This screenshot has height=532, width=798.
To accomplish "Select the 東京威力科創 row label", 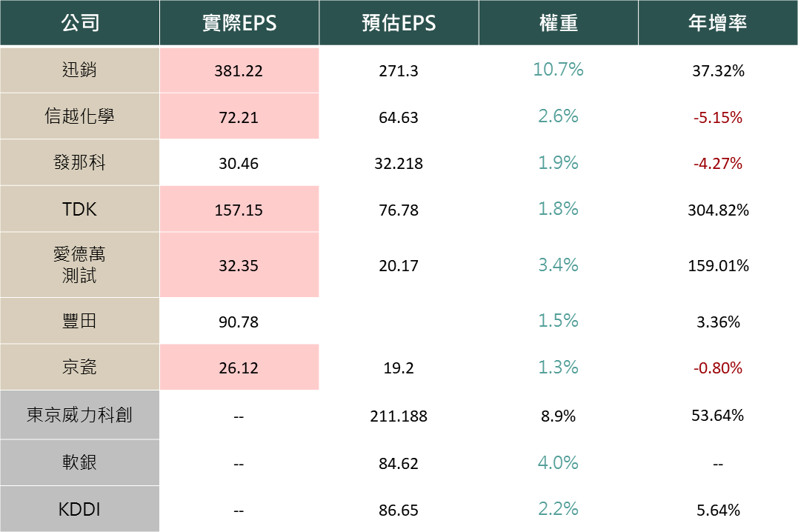I will click(x=79, y=415).
